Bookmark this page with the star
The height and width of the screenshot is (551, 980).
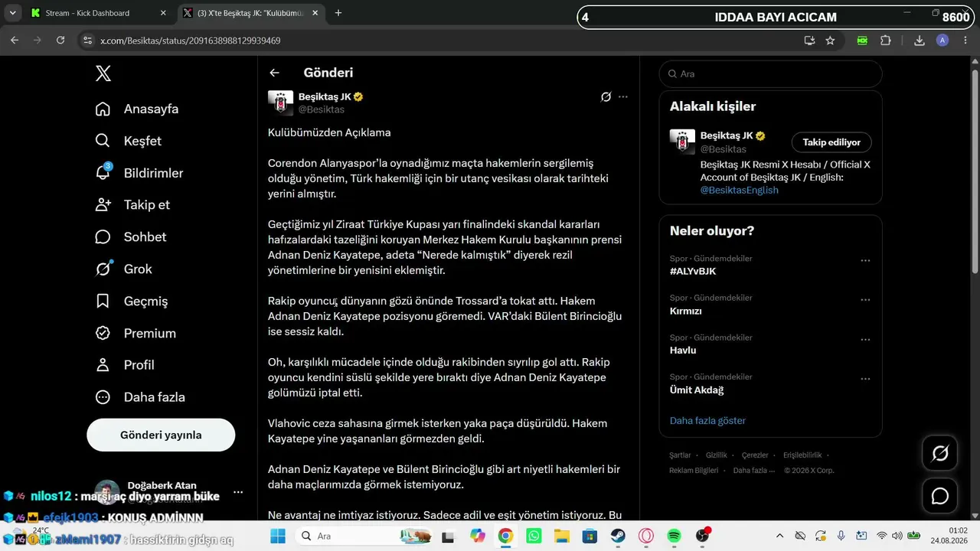pyautogui.click(x=830, y=41)
